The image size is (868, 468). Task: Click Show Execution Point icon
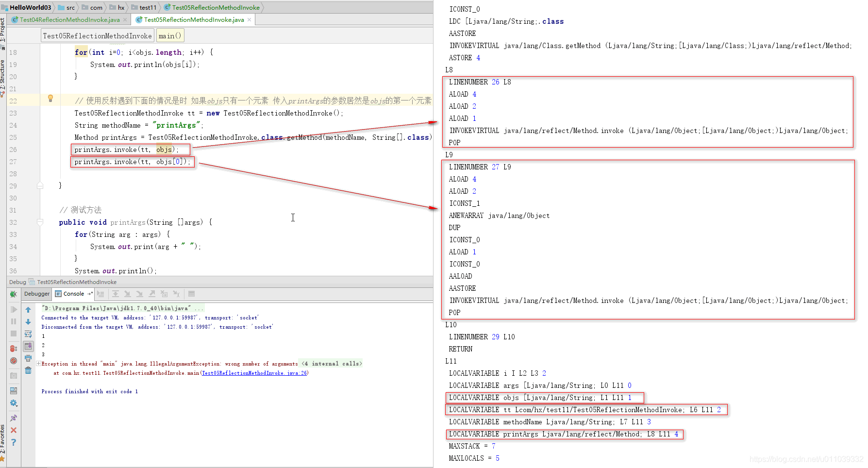click(x=100, y=294)
